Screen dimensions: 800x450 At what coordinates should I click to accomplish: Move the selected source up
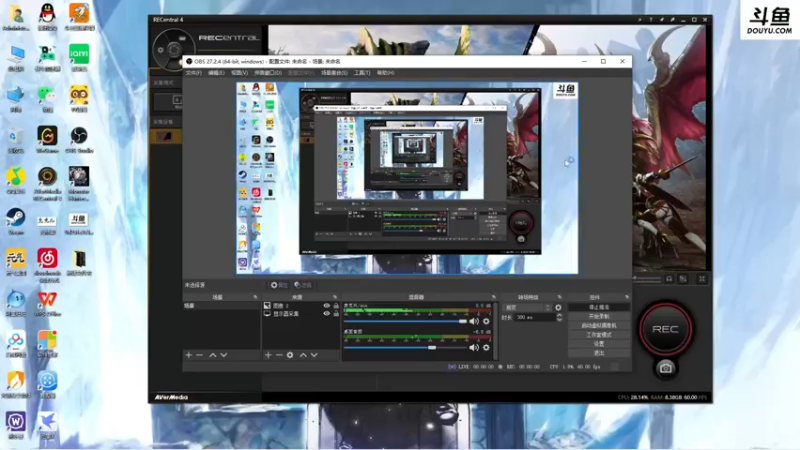[x=303, y=355]
